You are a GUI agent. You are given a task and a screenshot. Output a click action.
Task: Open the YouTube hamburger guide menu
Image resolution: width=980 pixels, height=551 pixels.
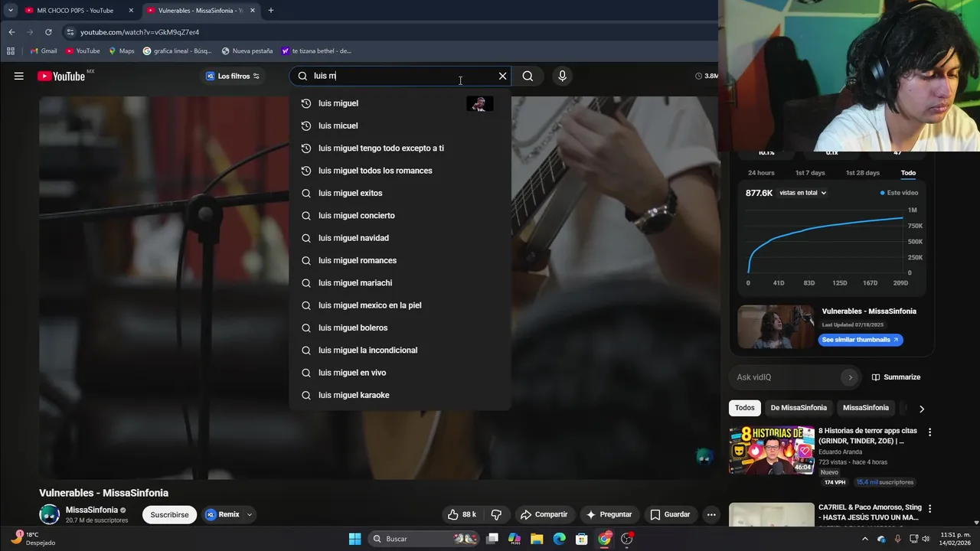pos(19,76)
